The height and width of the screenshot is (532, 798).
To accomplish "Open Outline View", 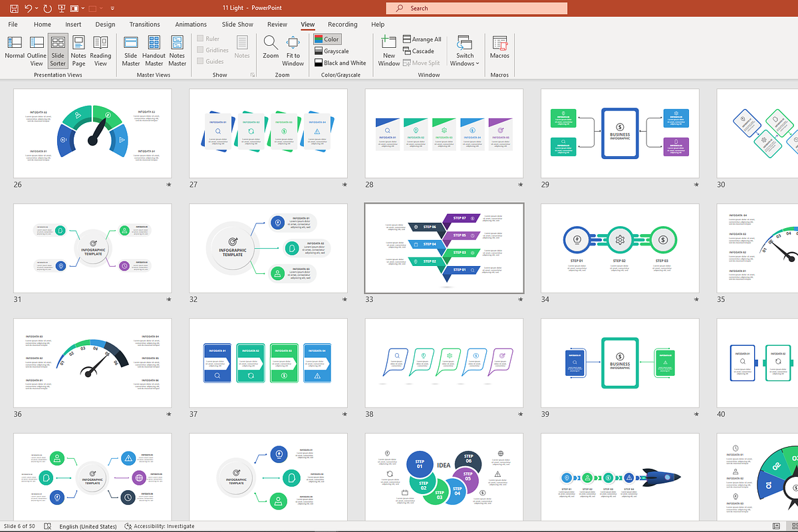I will pyautogui.click(x=37, y=51).
